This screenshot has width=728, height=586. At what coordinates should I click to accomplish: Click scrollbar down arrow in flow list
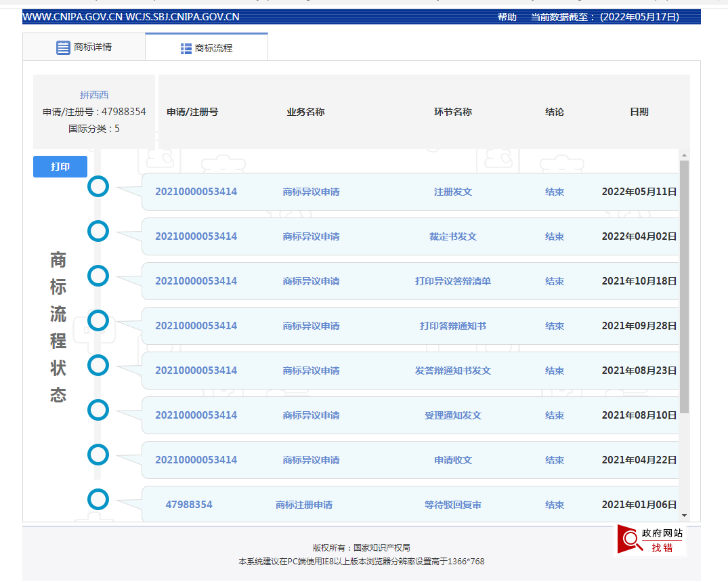pyautogui.click(x=684, y=516)
